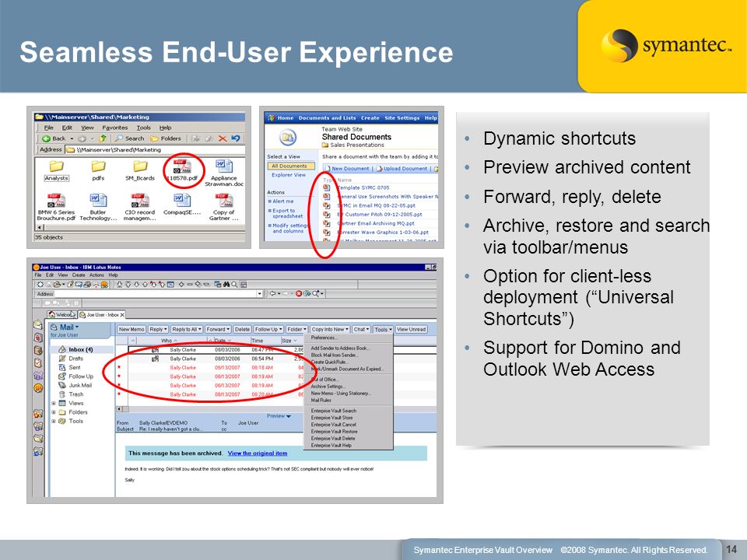This screenshot has width=747, height=560.
Task: Click the Up folder icon in Explorer
Action: click(x=103, y=138)
